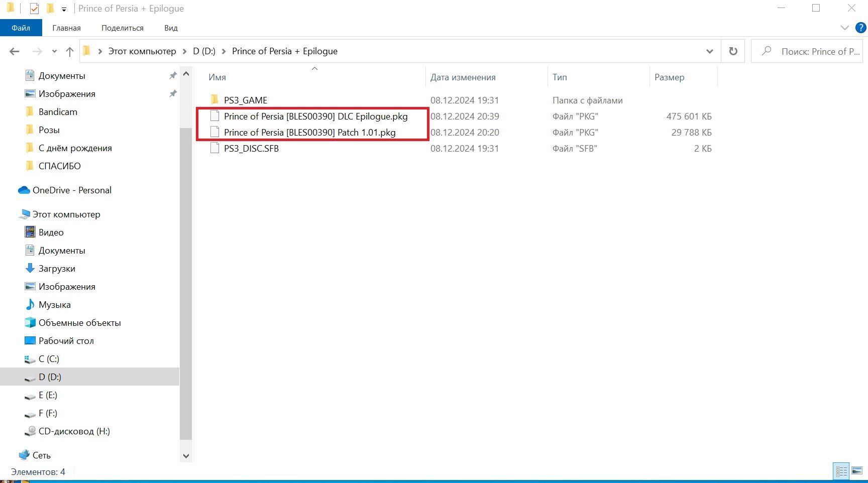Open the Quick Access Toolbar customize dropdown
This screenshot has height=483, width=868.
64,9
